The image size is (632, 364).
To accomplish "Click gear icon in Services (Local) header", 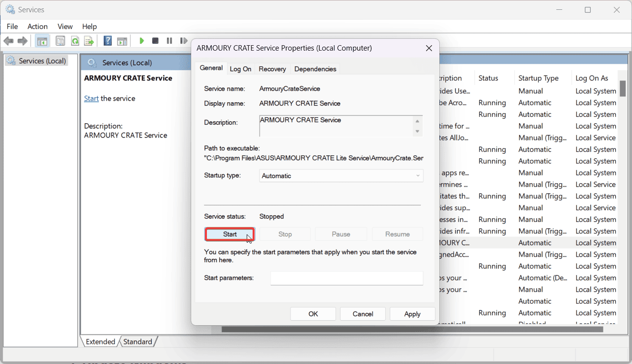I will point(91,62).
